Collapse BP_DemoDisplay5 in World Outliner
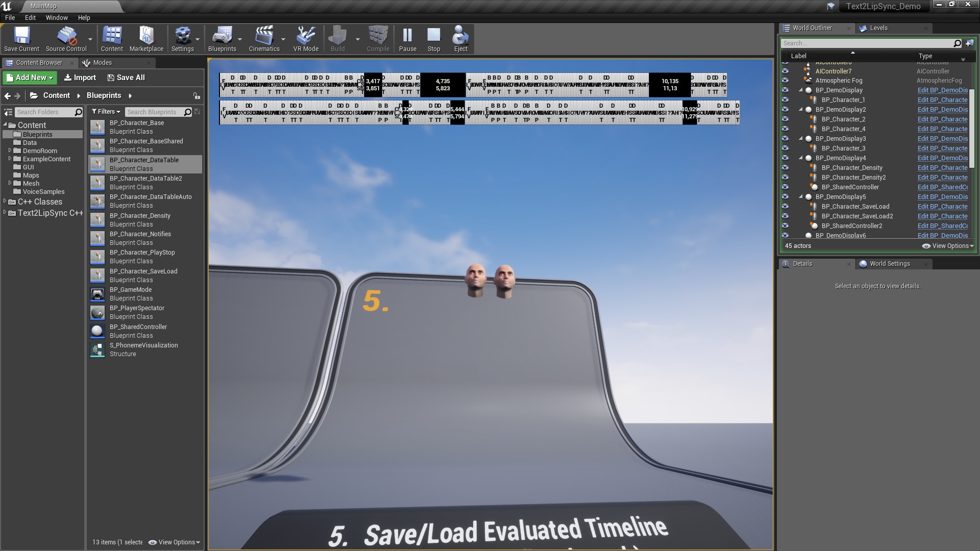980x551 pixels. (x=801, y=197)
